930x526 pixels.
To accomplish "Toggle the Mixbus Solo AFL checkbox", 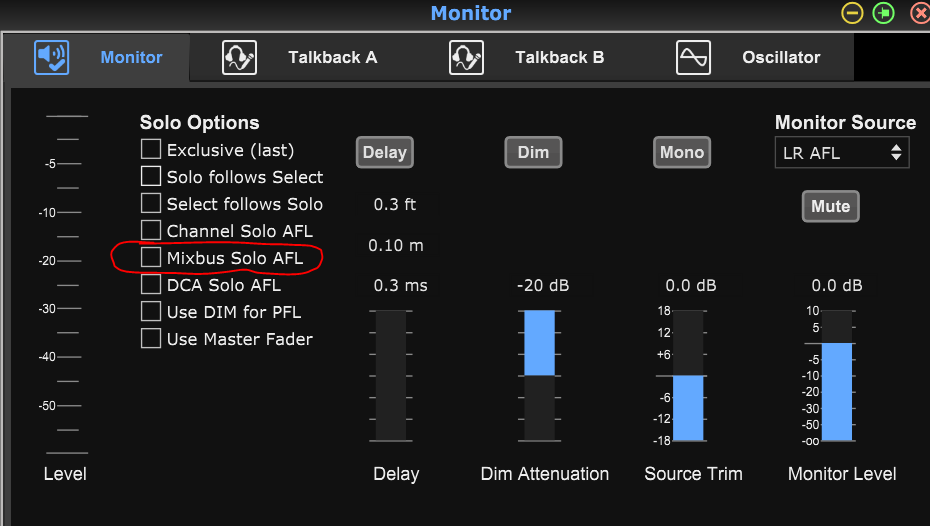I will point(151,257).
